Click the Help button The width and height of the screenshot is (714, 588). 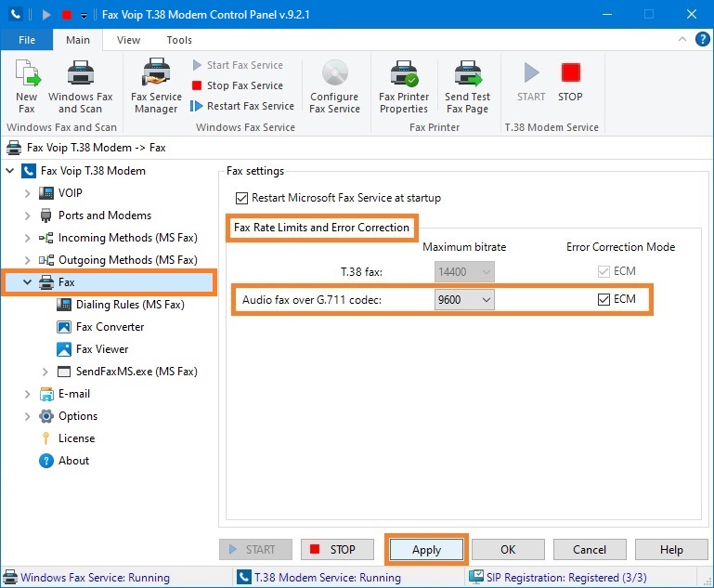click(671, 550)
